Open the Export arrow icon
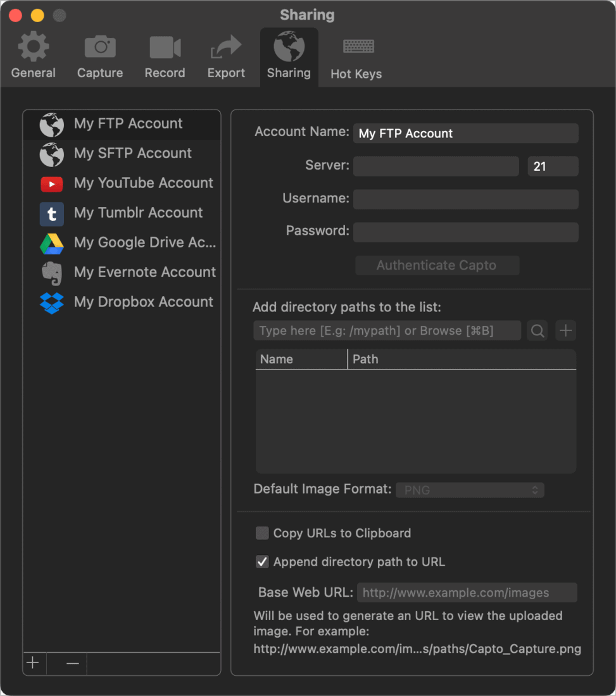 click(x=225, y=46)
